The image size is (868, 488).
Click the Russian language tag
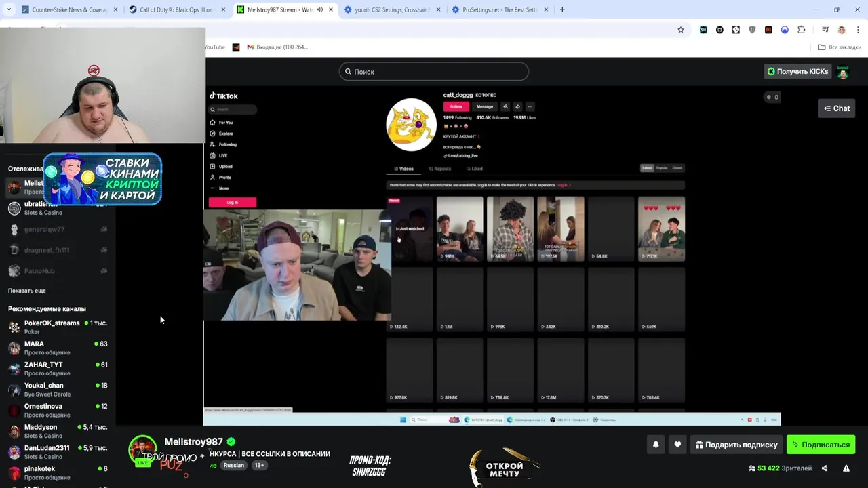point(234,466)
